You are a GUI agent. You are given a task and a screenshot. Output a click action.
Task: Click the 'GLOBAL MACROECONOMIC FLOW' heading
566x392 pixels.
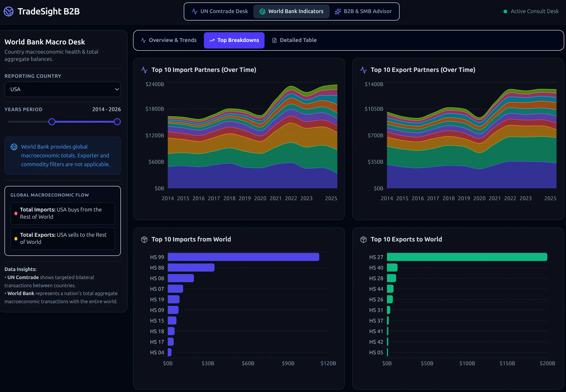[50, 195]
